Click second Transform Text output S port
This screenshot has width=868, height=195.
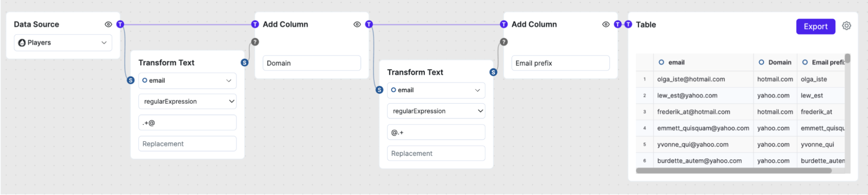click(x=493, y=72)
